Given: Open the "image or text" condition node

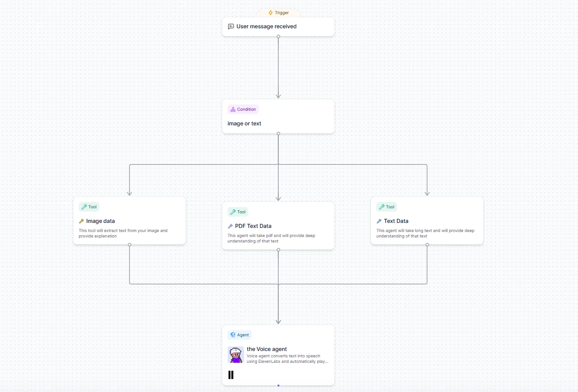Looking at the screenshot, I should [245, 124].
